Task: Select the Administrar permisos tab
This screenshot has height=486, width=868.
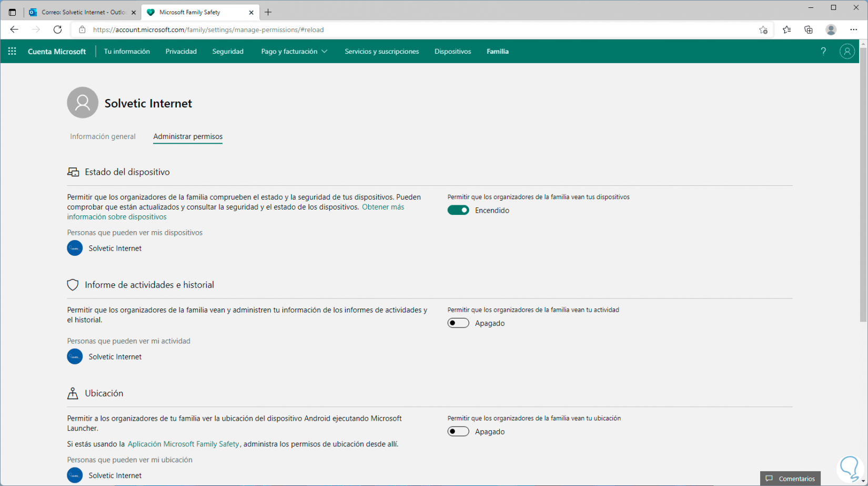Action: 188,136
